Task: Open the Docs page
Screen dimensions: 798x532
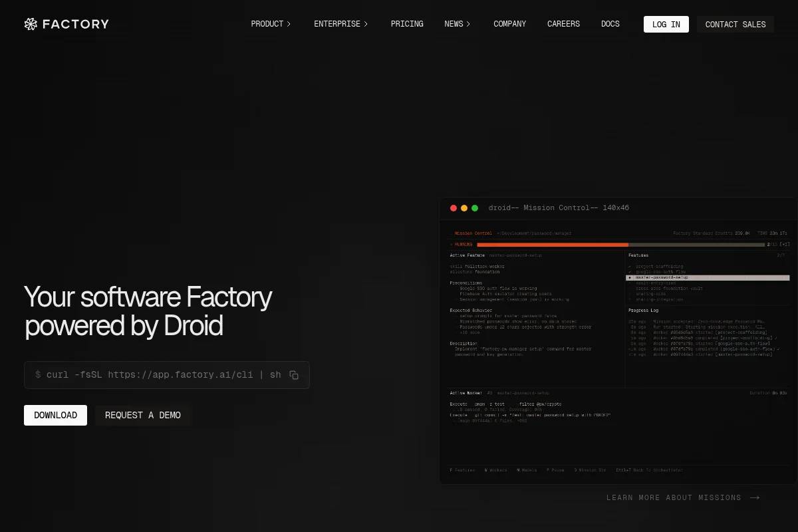Action: (610, 24)
